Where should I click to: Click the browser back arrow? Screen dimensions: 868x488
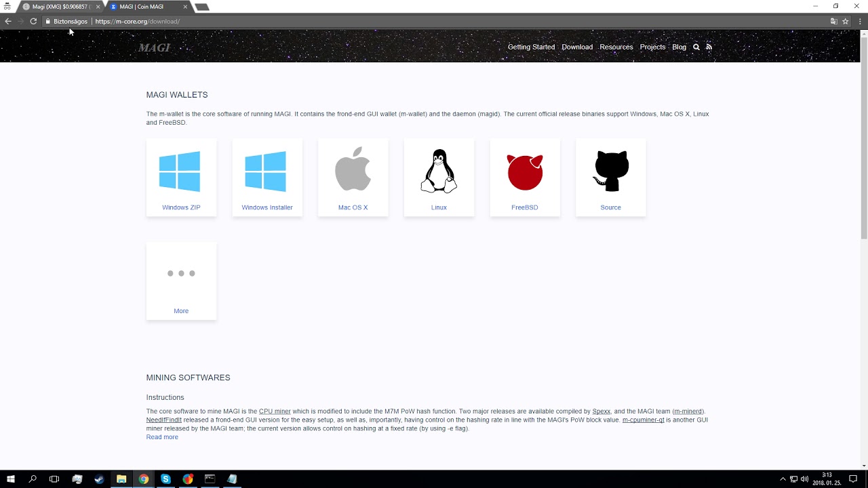tap(8, 21)
